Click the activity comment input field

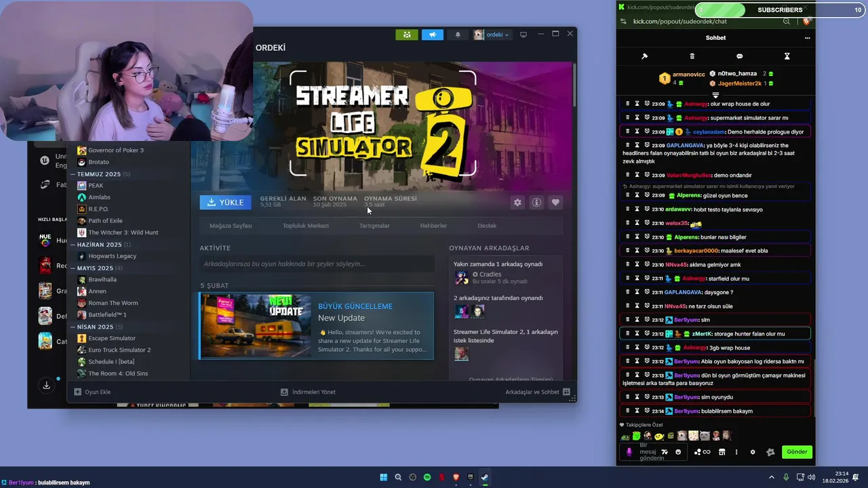pos(317,264)
